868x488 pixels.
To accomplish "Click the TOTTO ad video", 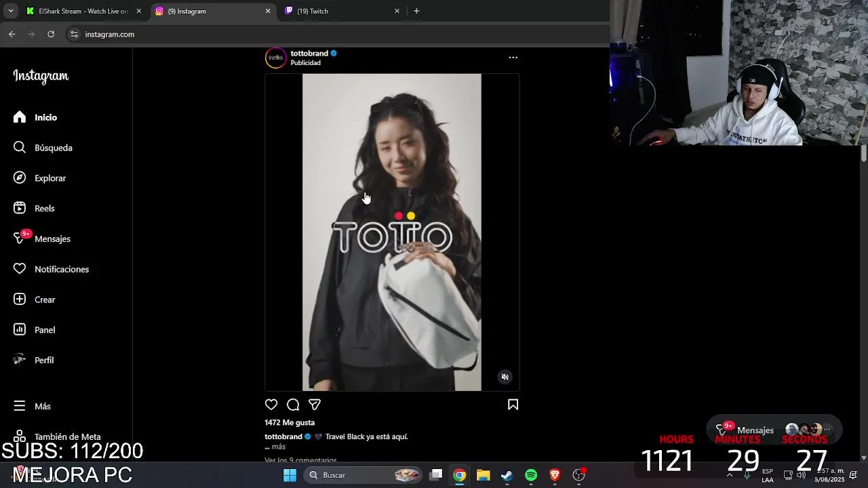I will (392, 232).
